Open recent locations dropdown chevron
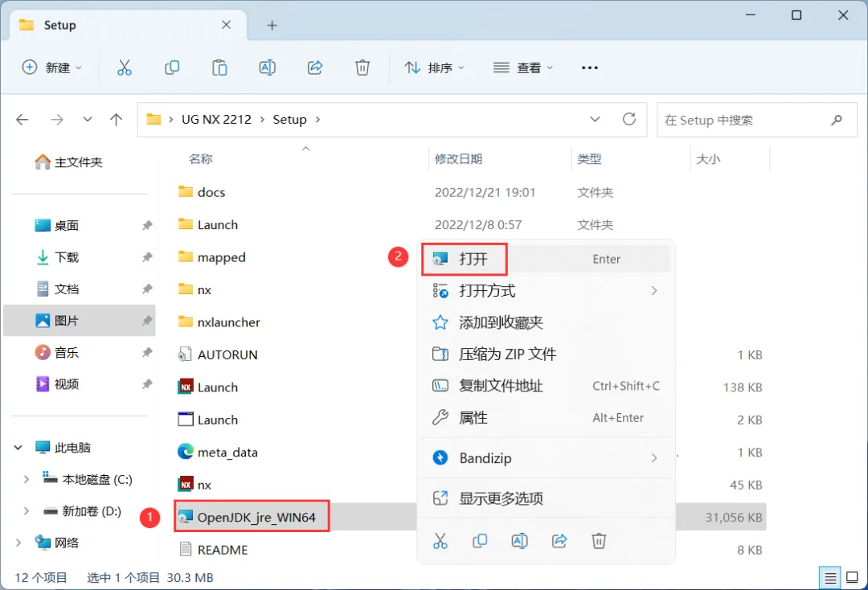The width and height of the screenshot is (868, 590). point(88,120)
